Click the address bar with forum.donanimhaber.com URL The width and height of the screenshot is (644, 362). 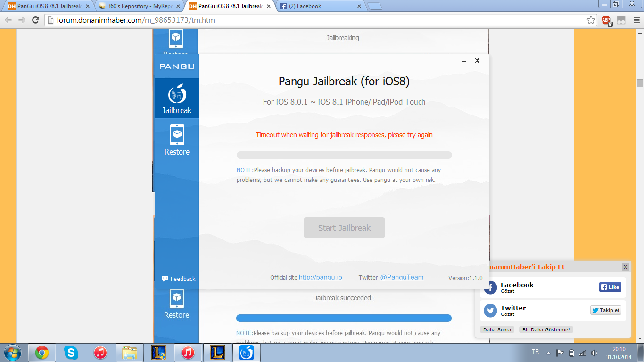tap(321, 20)
